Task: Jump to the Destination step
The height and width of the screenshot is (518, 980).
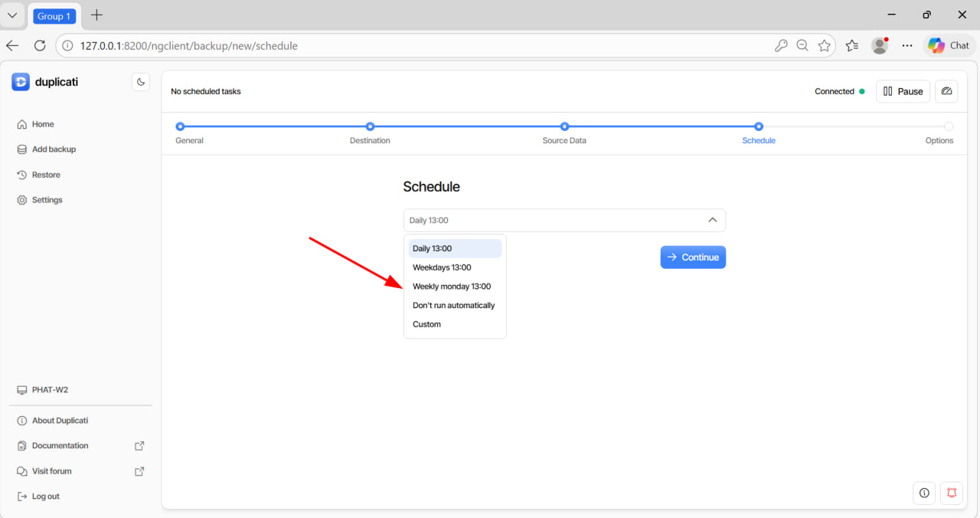Action: (x=370, y=127)
